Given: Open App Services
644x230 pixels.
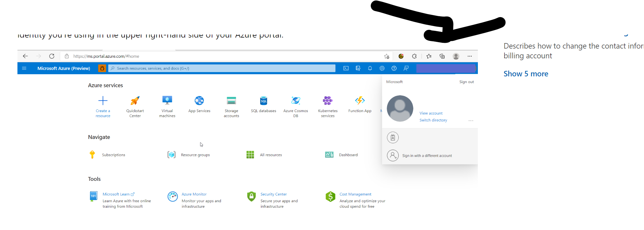Looking at the screenshot, I should [199, 104].
